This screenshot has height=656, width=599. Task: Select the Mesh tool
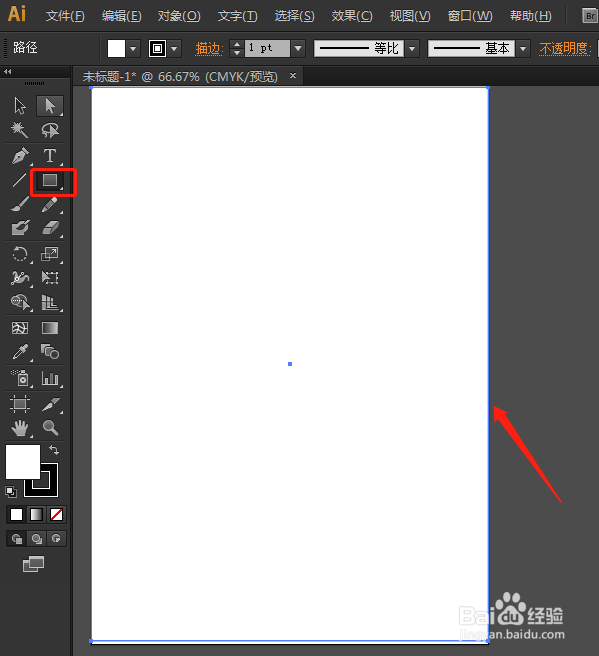tap(20, 328)
